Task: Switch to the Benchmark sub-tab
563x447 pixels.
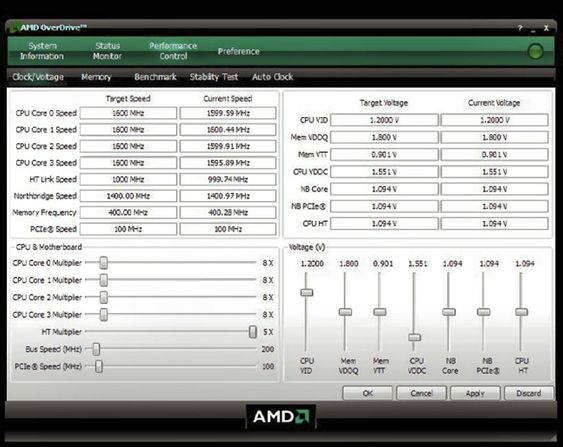Action: click(155, 77)
